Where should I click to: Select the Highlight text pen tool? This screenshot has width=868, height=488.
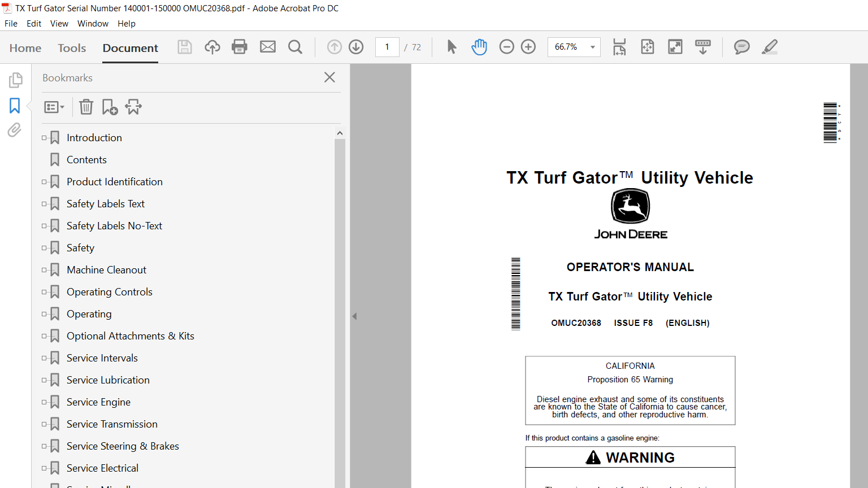pyautogui.click(x=770, y=47)
